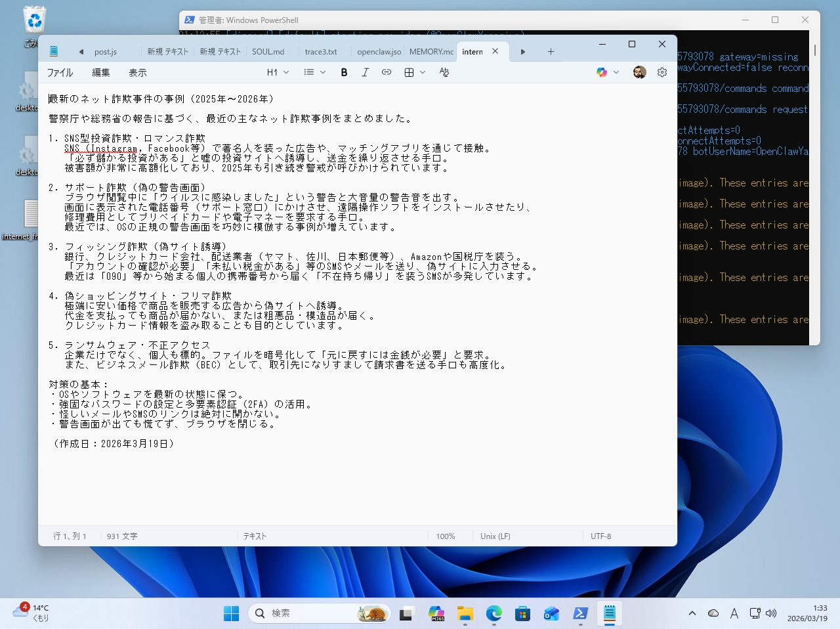Screen dimensions: 840x629
Task: Create a new tab with the plus button
Action: coord(551,51)
